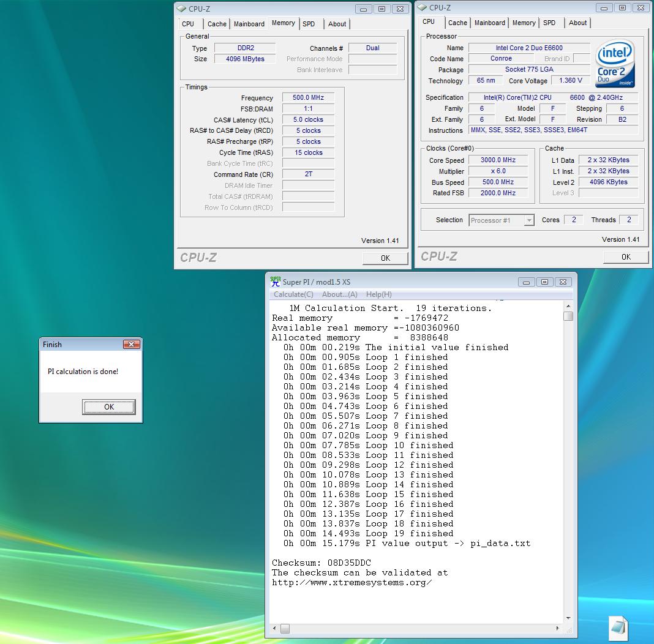This screenshot has width=654, height=644.
Task: Click the Loop 19 finished line
Action: coord(368,534)
